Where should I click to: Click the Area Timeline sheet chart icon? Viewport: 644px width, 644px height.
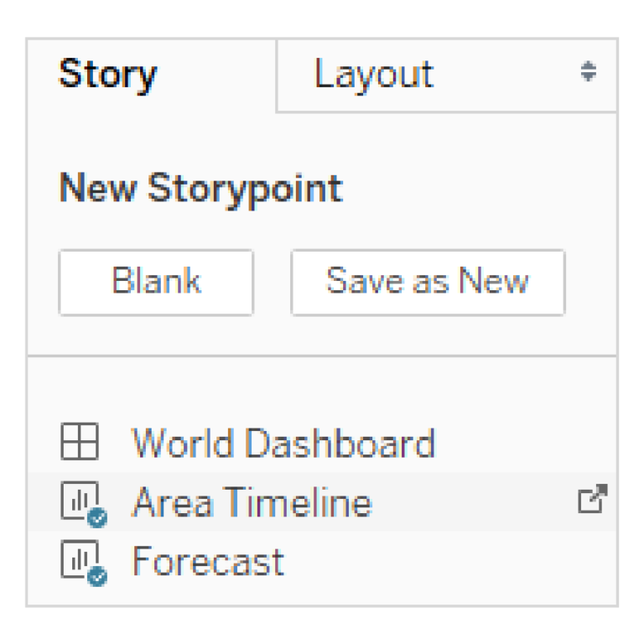click(80, 501)
